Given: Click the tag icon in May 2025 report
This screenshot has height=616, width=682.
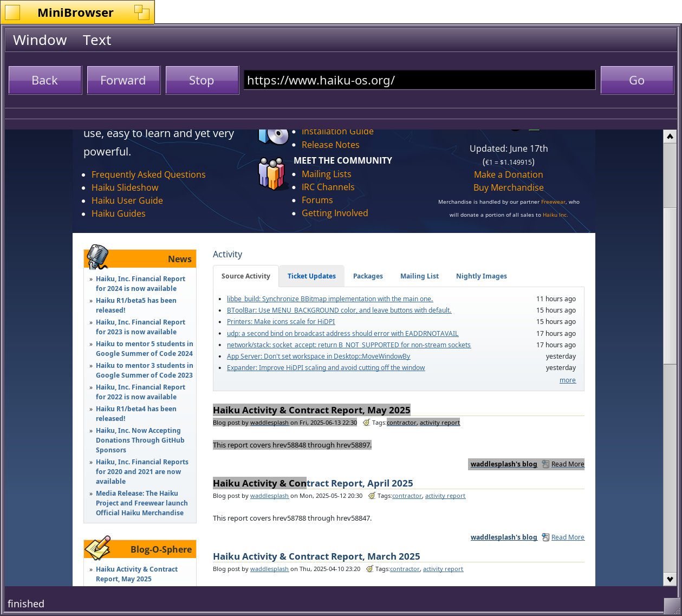Looking at the screenshot, I should coord(366,423).
